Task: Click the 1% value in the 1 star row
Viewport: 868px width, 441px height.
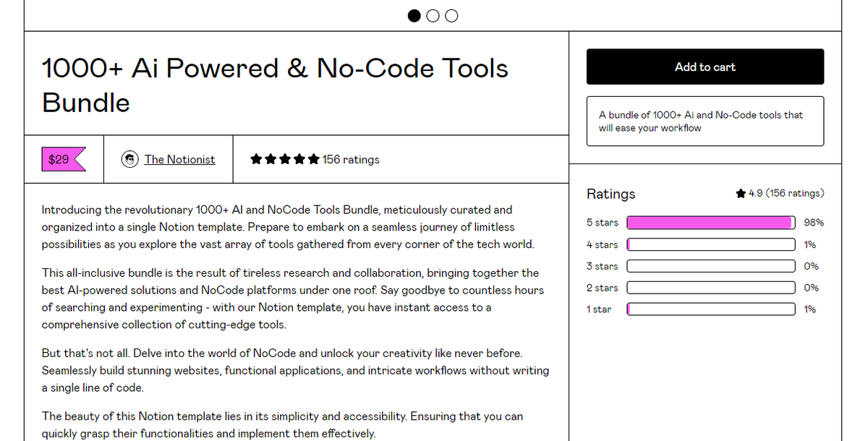Action: pyautogui.click(x=810, y=309)
